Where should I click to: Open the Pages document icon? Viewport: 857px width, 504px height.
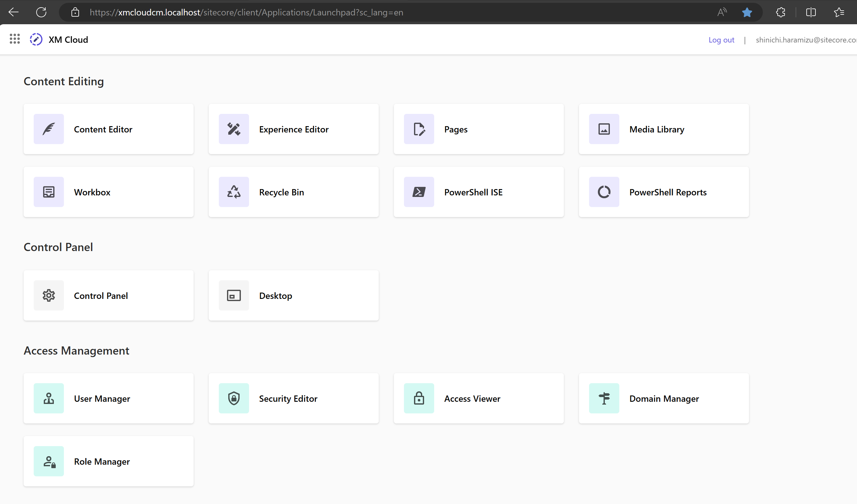click(419, 129)
